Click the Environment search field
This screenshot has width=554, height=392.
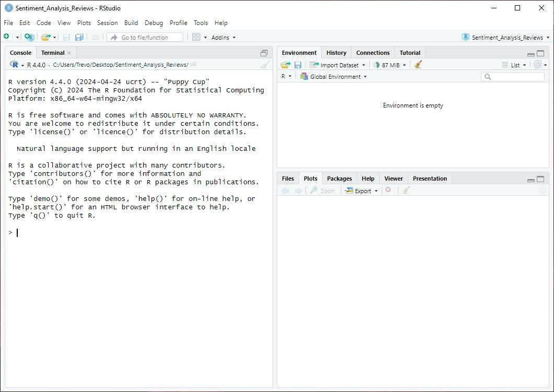pos(513,77)
